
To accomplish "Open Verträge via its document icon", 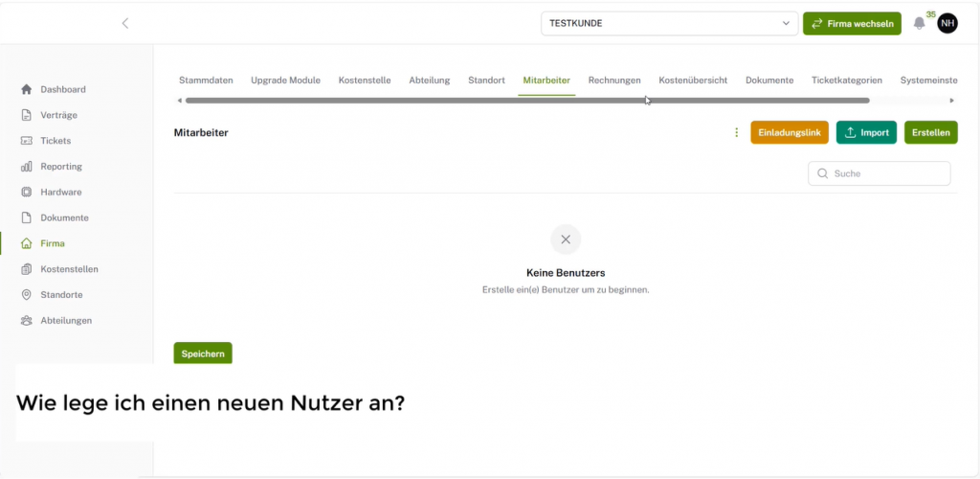I will click(27, 115).
